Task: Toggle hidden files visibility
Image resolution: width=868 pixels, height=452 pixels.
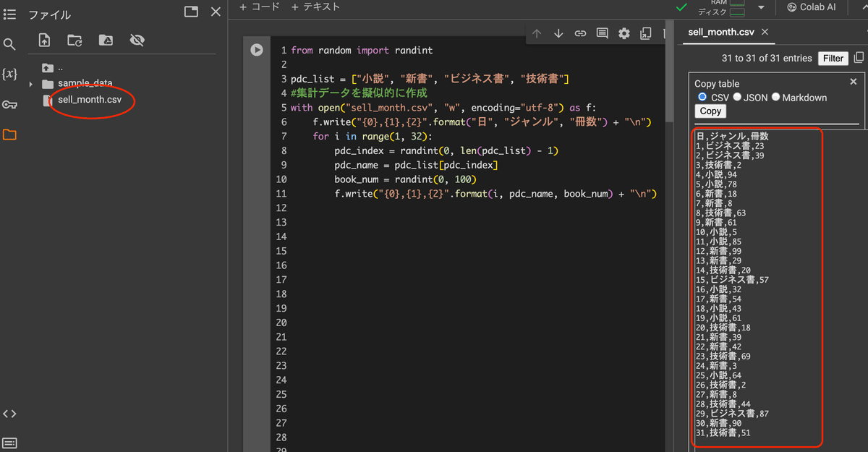Action: coord(137,40)
